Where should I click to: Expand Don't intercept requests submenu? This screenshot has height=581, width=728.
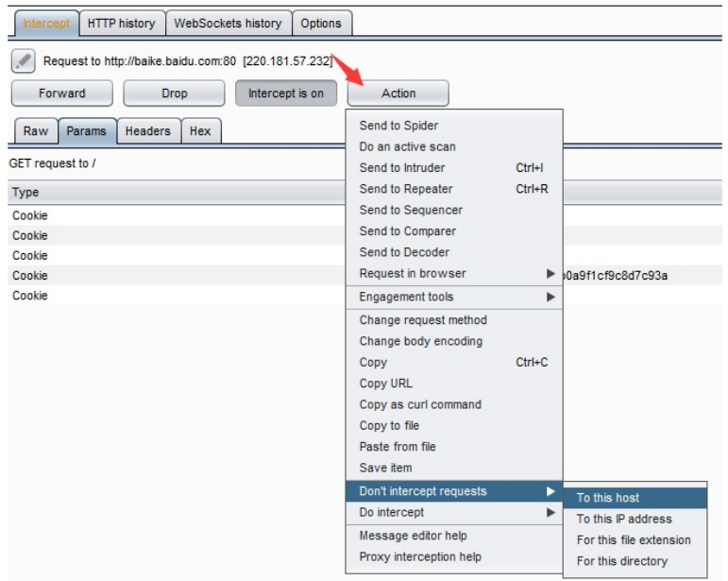tap(454, 491)
